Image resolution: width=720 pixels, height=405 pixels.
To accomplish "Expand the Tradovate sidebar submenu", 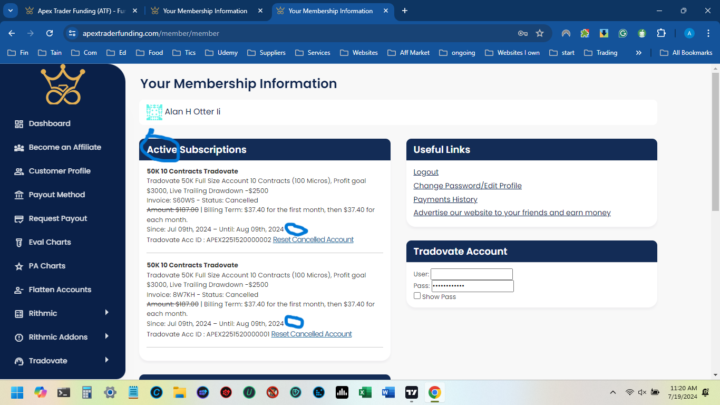I will [x=106, y=361].
